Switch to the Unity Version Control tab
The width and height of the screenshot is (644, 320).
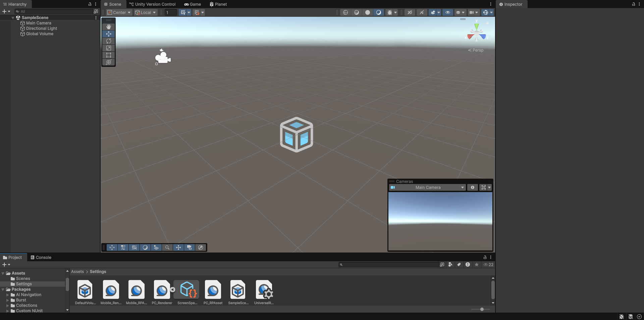click(x=153, y=4)
